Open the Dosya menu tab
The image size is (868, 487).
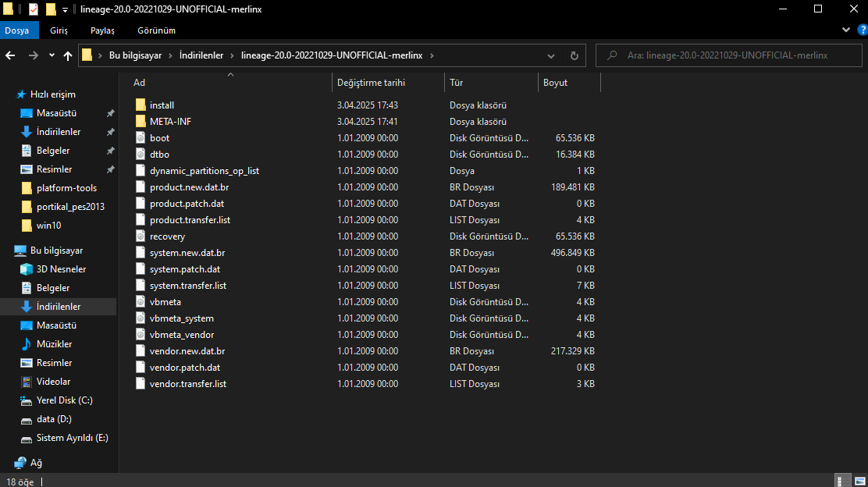(17, 30)
